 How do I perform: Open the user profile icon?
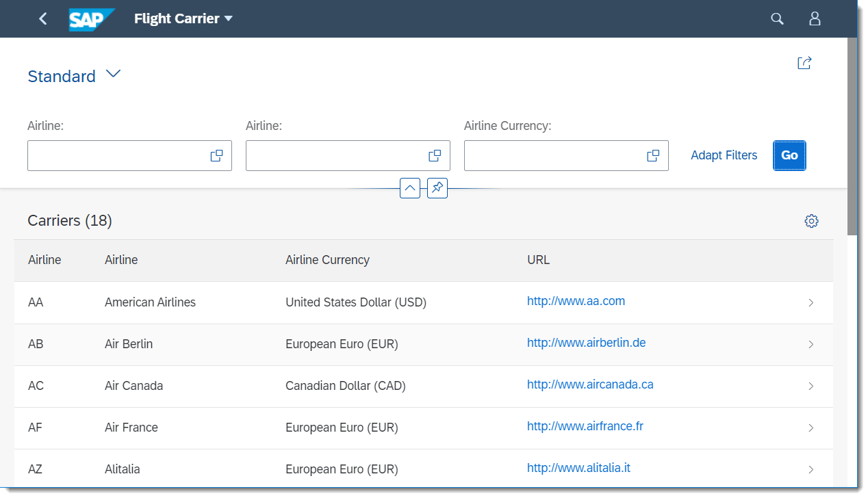tap(815, 19)
